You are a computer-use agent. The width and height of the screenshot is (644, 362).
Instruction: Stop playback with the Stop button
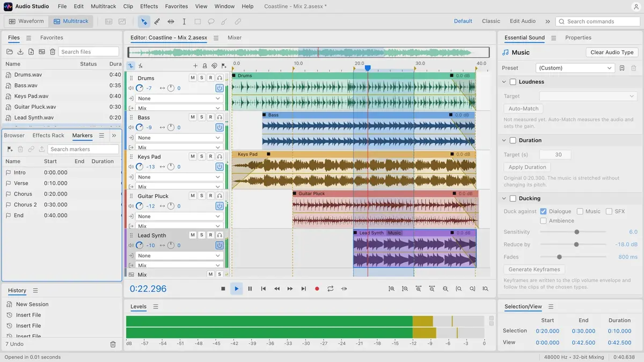(223, 289)
